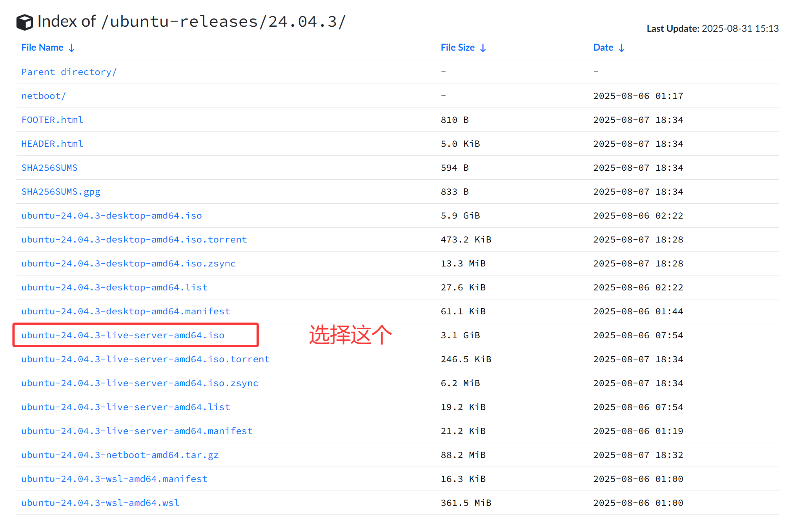Click the 61.1 KiB size value
The height and width of the screenshot is (518, 812).
click(x=463, y=311)
